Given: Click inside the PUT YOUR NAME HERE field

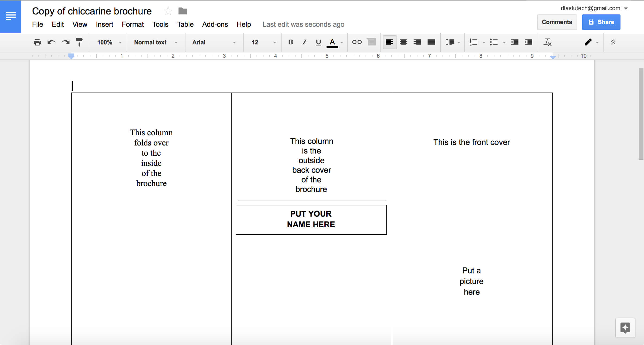Looking at the screenshot, I should (311, 219).
